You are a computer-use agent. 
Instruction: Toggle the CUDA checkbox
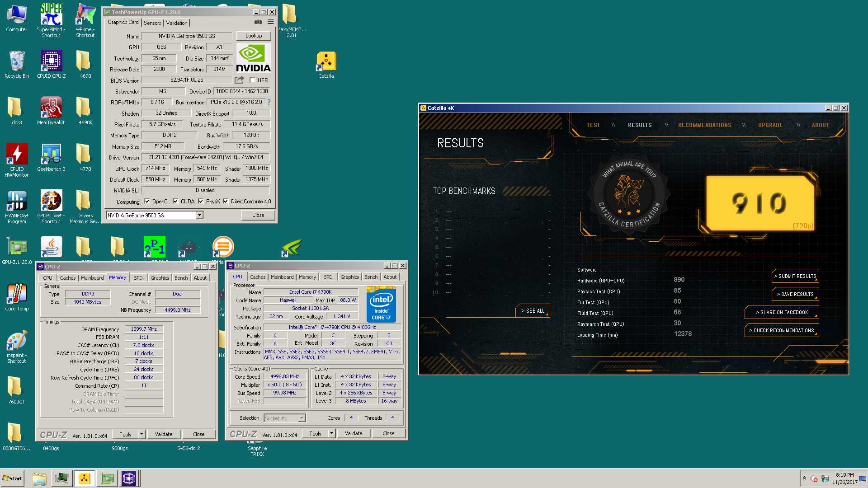coord(175,202)
